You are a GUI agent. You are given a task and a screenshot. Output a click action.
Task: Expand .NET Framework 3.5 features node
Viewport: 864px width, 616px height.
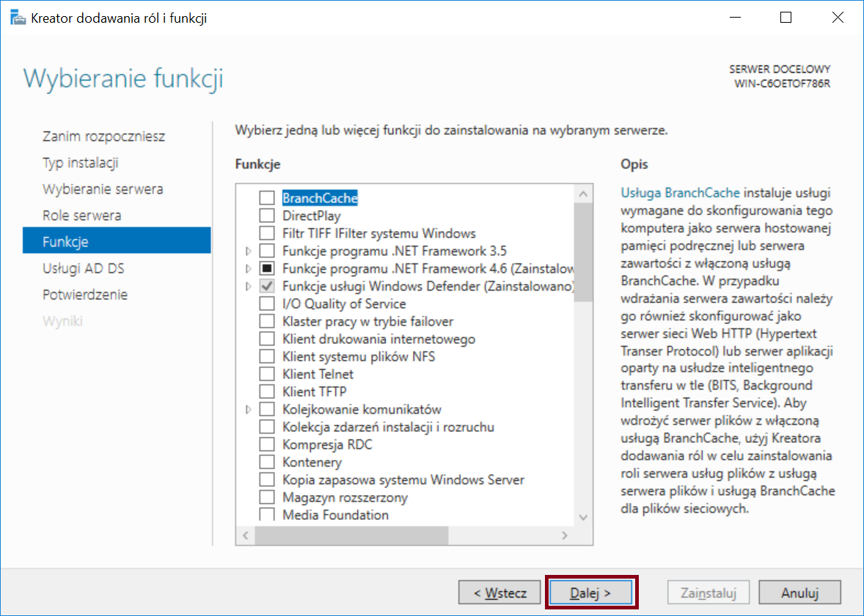coord(249,252)
